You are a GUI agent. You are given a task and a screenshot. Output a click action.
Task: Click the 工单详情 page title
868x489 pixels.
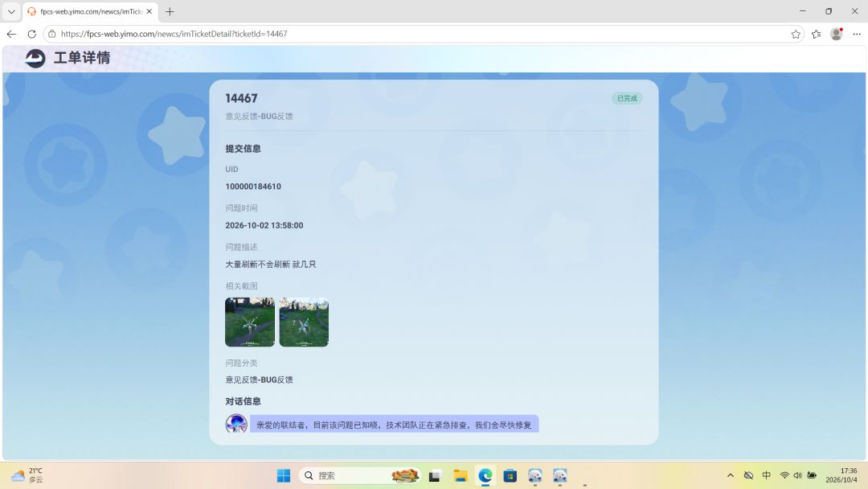82,58
